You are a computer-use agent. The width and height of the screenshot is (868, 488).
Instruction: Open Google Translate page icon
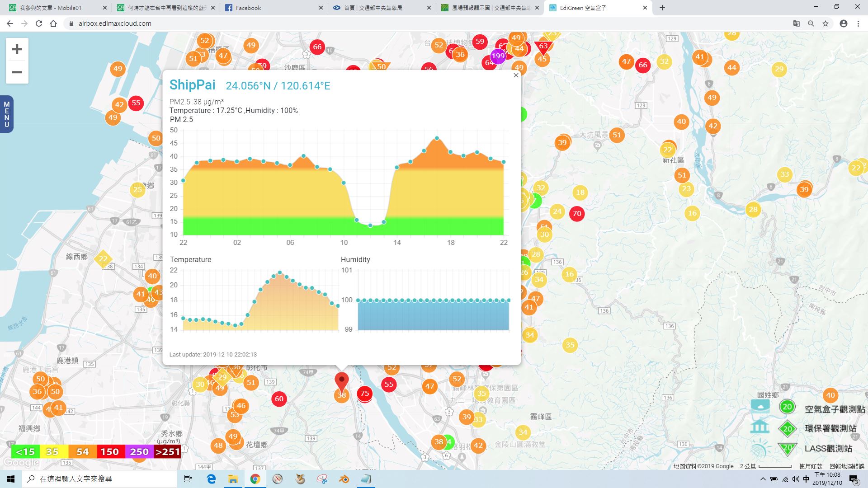coord(797,23)
